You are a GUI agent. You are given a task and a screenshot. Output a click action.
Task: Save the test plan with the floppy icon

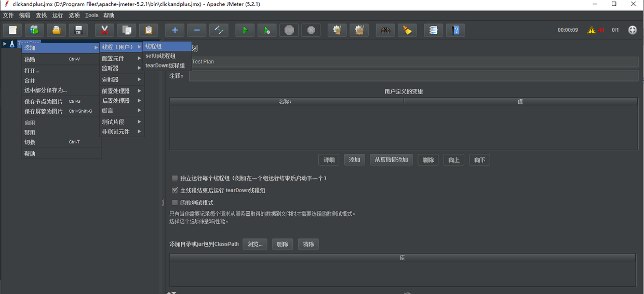click(78, 30)
